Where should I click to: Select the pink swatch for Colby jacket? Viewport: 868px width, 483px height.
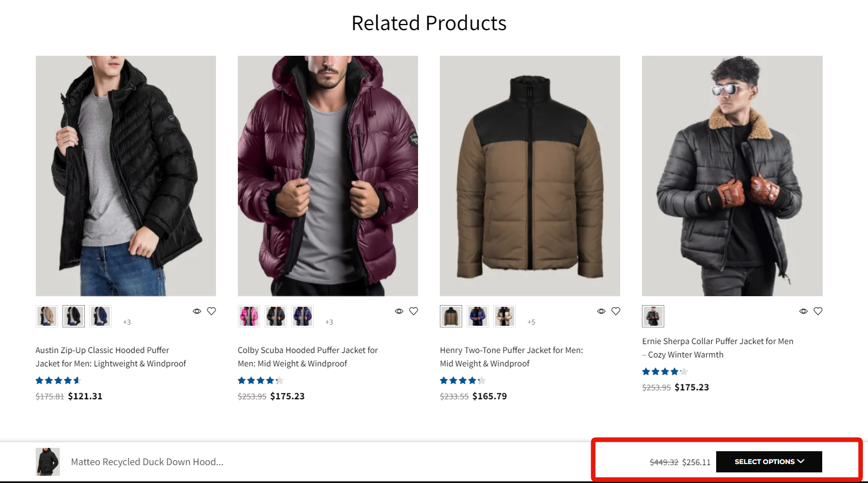(x=249, y=316)
